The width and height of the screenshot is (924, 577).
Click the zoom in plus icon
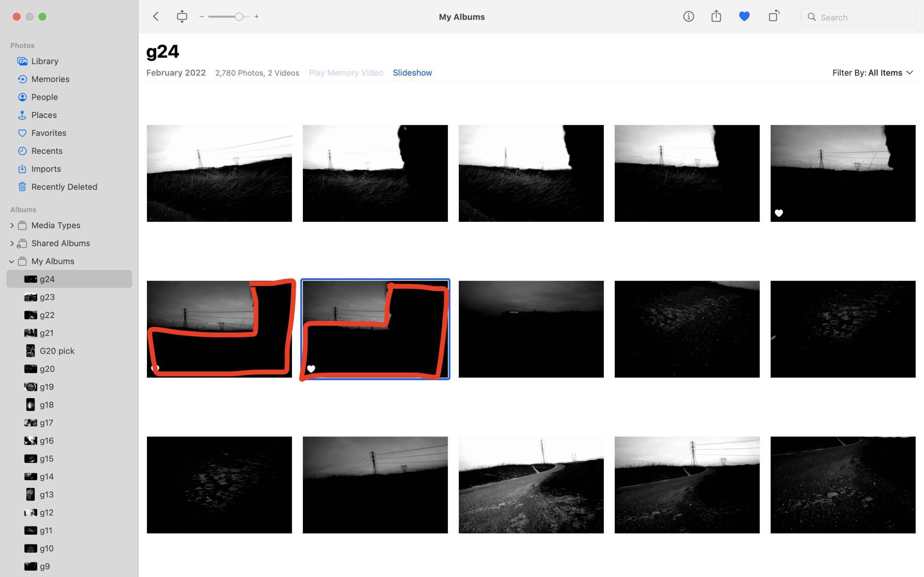click(257, 17)
